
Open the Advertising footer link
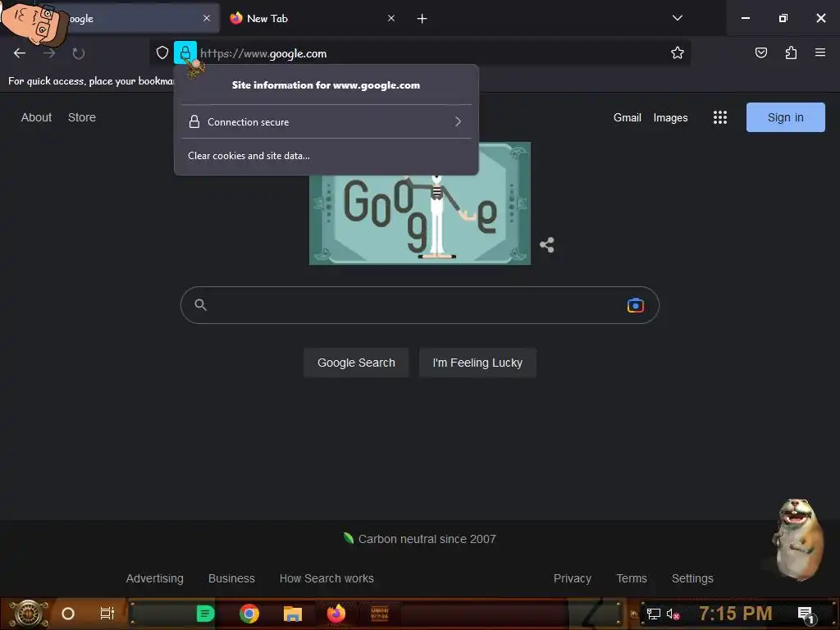point(155,578)
